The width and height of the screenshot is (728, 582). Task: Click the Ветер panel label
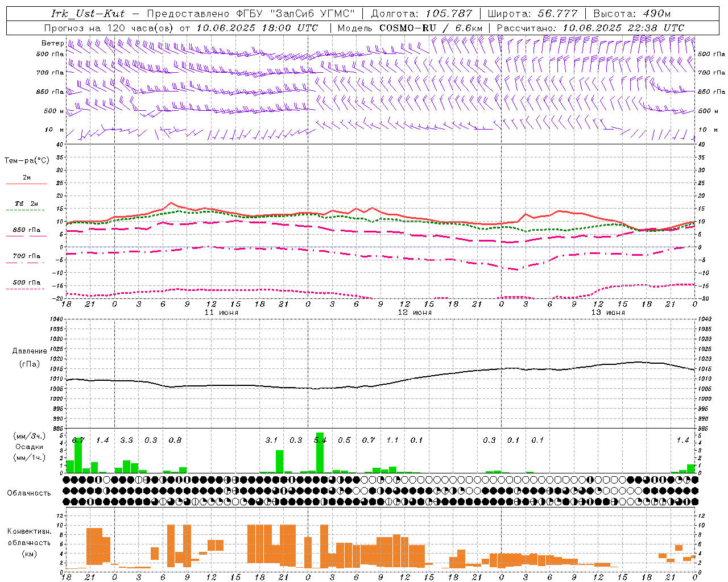pos(52,43)
